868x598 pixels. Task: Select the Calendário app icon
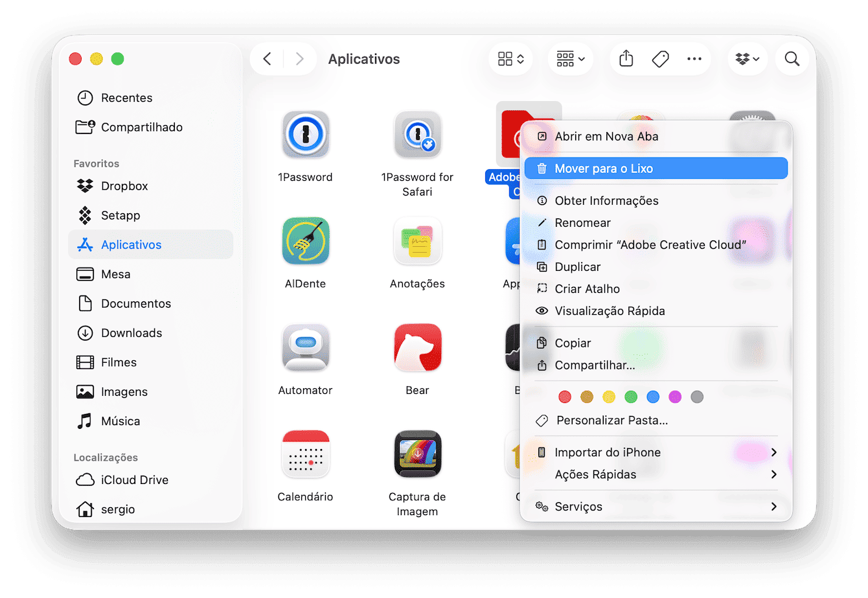[x=306, y=454]
